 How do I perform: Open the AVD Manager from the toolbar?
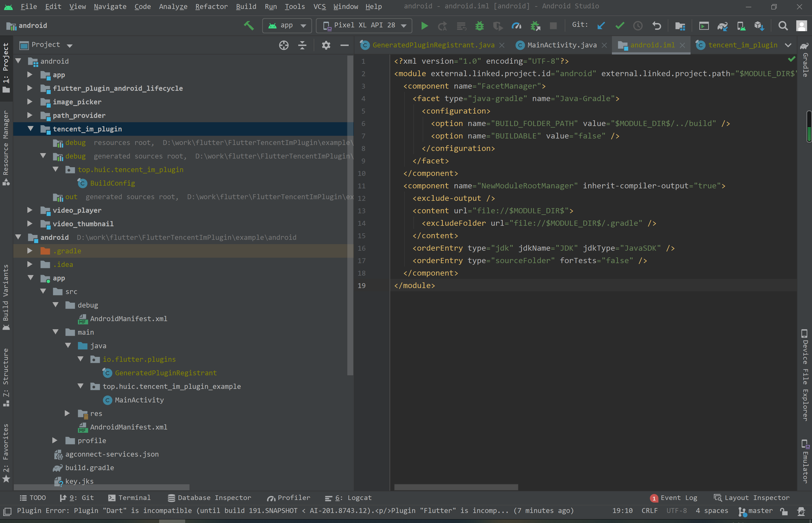704,25
